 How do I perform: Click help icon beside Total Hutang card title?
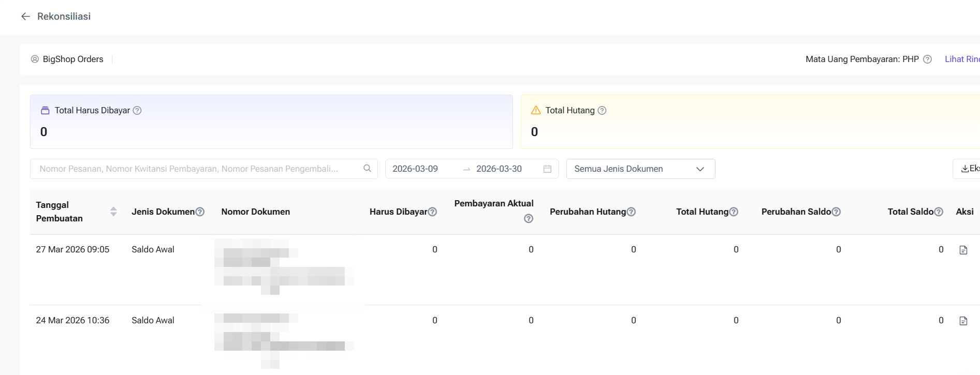[x=602, y=110]
